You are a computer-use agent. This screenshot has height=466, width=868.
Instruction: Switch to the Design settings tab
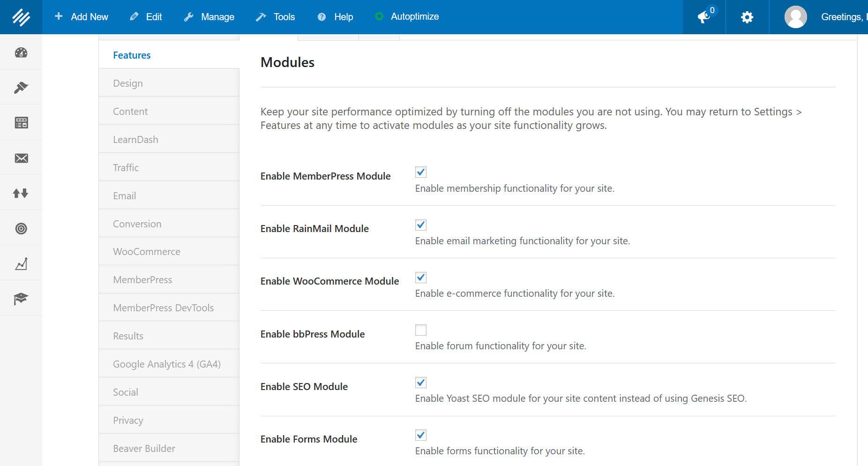tap(128, 83)
